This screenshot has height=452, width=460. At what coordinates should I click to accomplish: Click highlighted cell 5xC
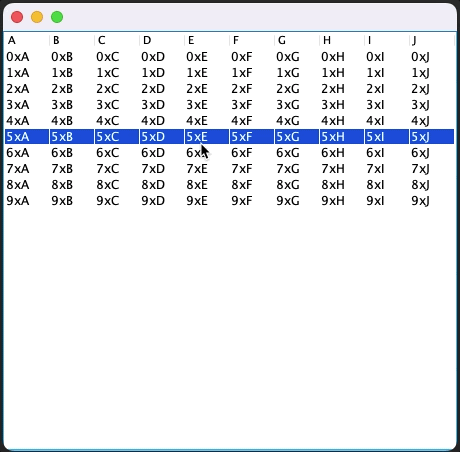click(x=117, y=137)
